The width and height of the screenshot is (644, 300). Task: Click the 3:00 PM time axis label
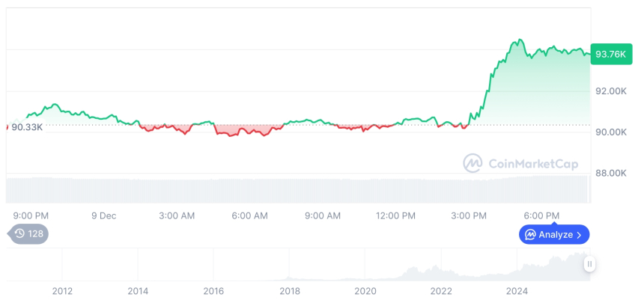pos(469,215)
